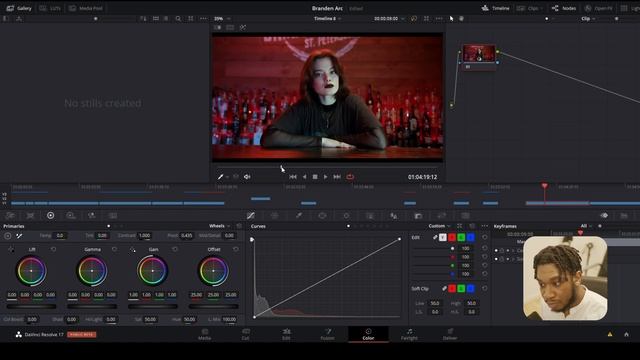
Task: Reset the Gamma color wheel
Action: coord(114,249)
